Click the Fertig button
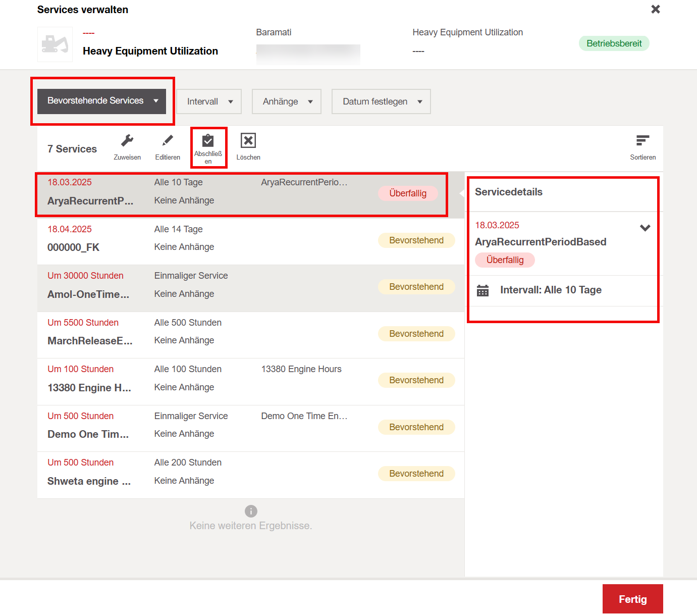 pyautogui.click(x=633, y=599)
